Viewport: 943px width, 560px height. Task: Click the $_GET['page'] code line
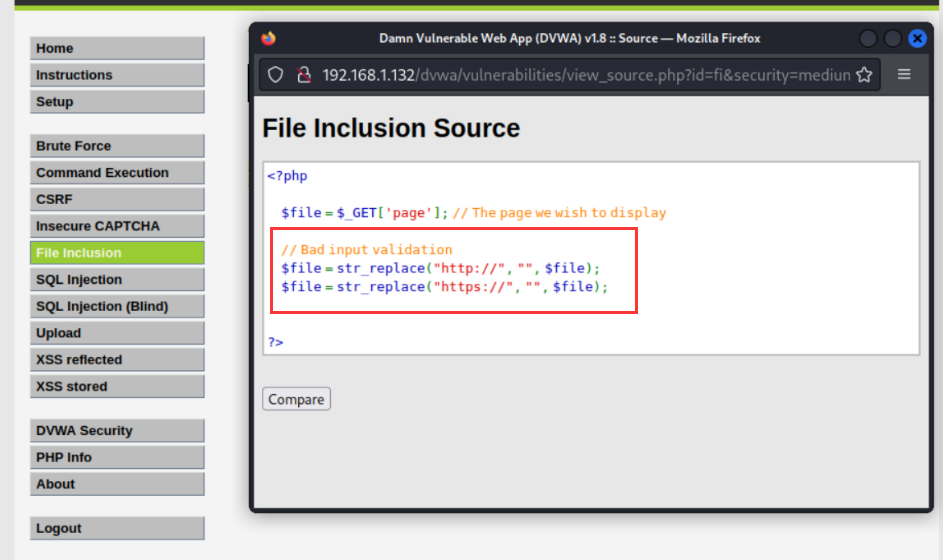[x=473, y=213]
